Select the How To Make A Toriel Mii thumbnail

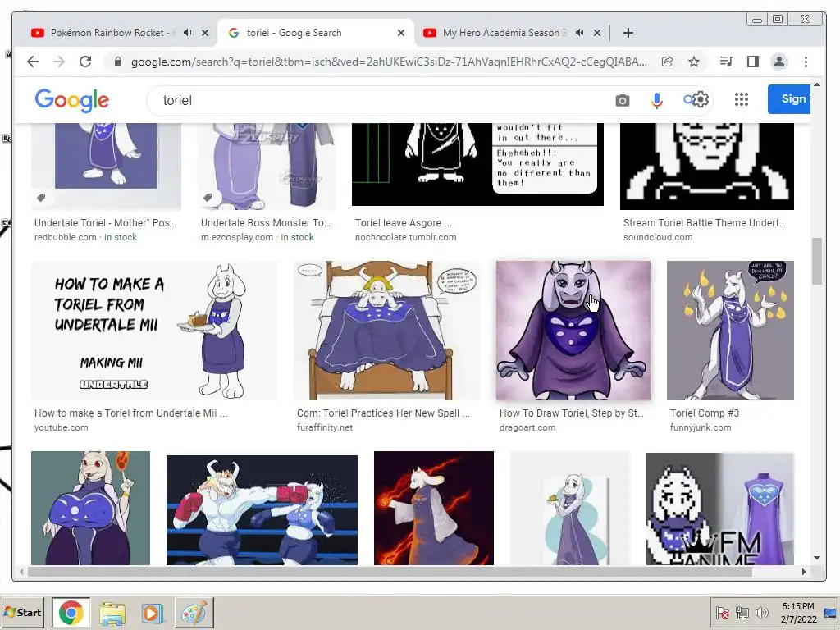154,331
